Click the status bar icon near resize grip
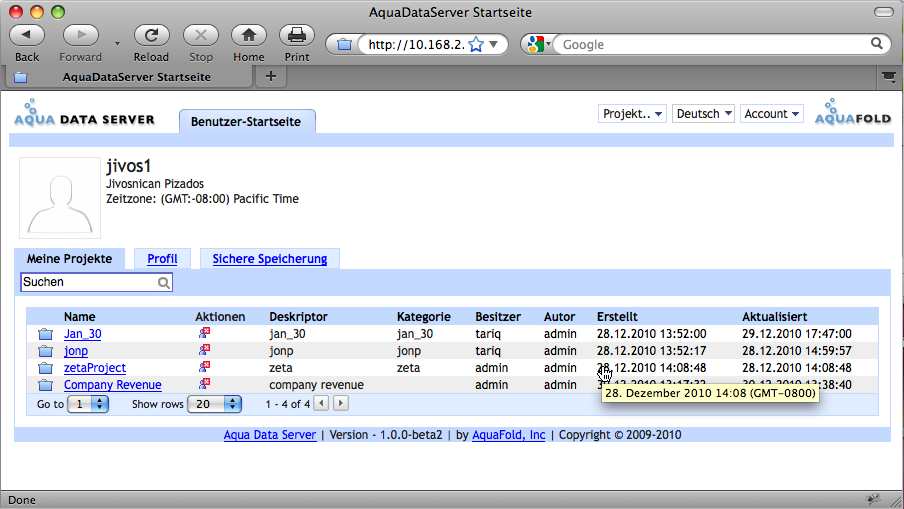This screenshot has width=904, height=509. coord(874,499)
